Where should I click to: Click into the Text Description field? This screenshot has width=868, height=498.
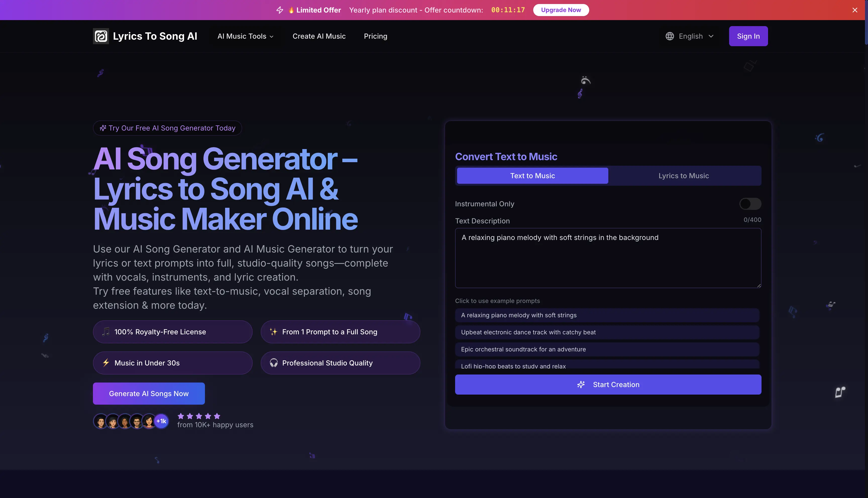(608, 260)
